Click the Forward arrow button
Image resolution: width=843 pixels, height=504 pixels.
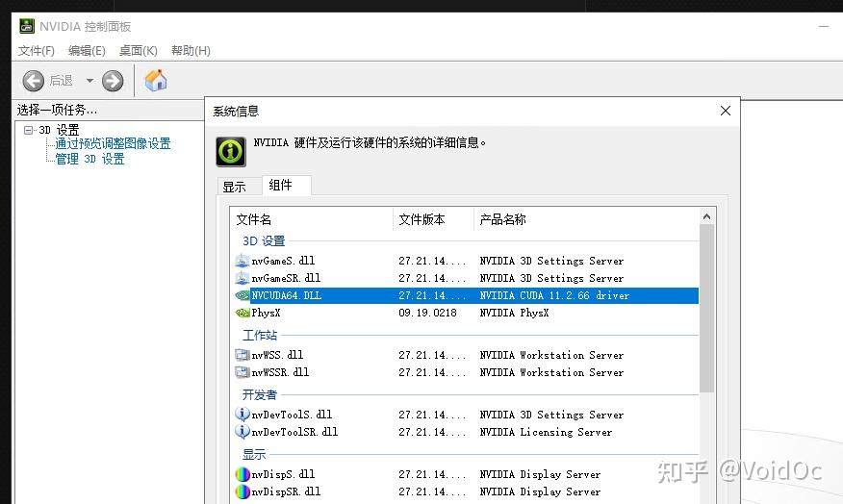[x=113, y=81]
